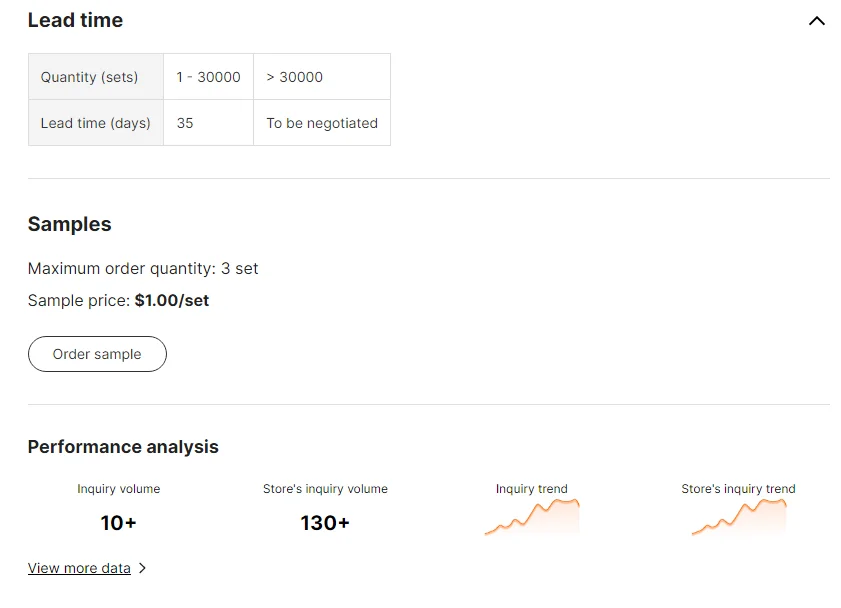Click the $1.00/set sample price text

point(171,300)
